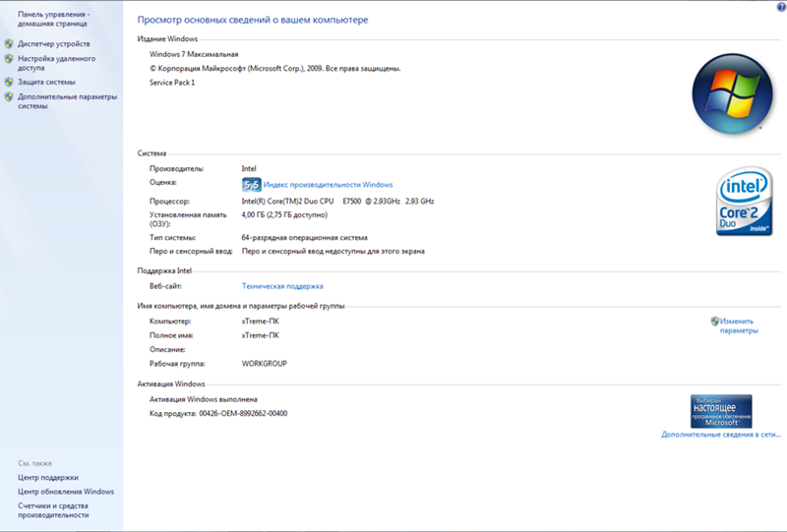This screenshot has height=532, width=787.
Task: Open Диспетчер устройств
Action: point(54,43)
